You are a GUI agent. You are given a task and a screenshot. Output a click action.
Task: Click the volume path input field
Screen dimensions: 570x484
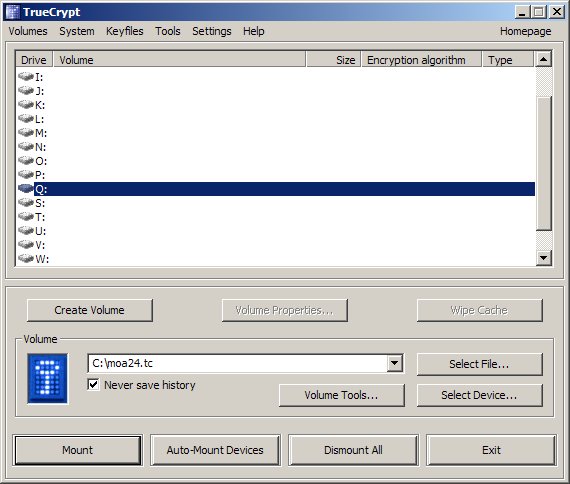238,363
